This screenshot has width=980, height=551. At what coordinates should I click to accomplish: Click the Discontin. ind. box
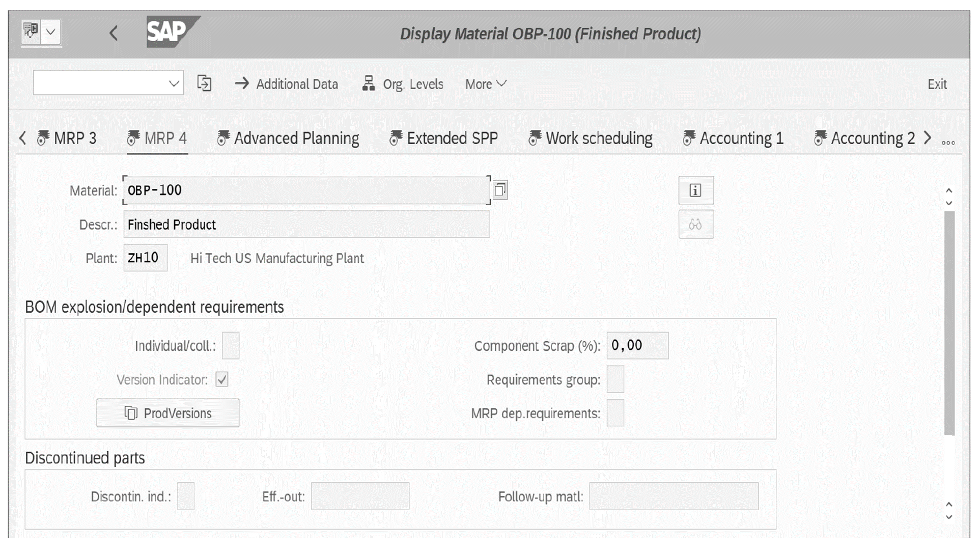[x=186, y=496]
